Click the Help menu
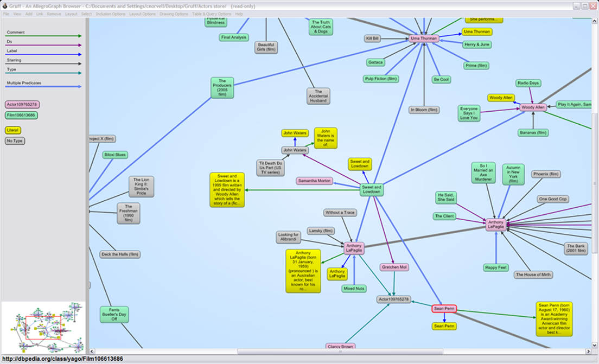Viewport: 599px width, 364px height. coord(239,14)
